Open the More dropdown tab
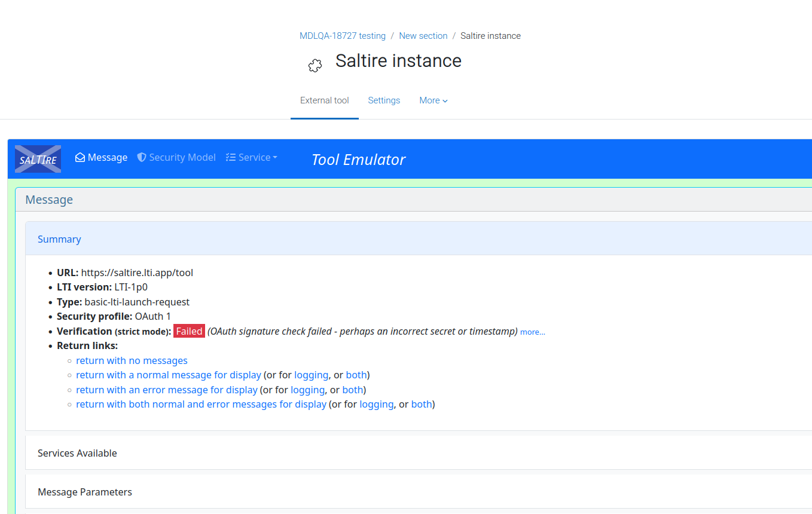812x514 pixels. 434,100
